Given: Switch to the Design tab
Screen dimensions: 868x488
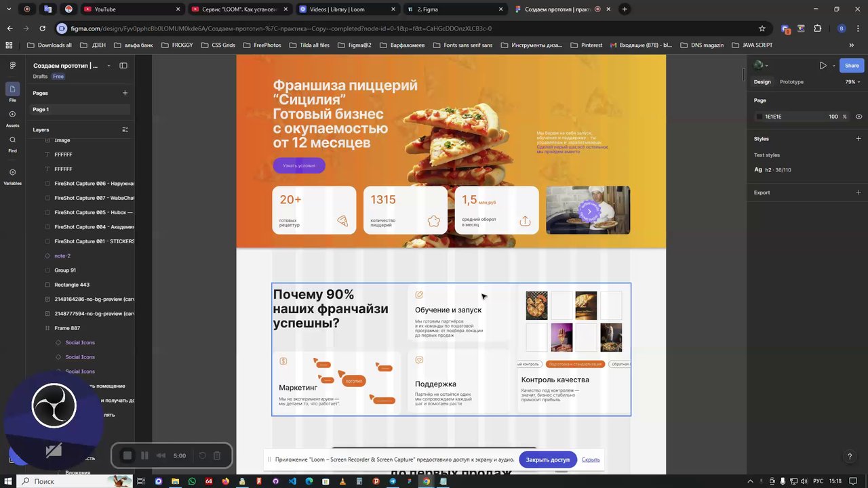Looking at the screenshot, I should click(x=762, y=82).
